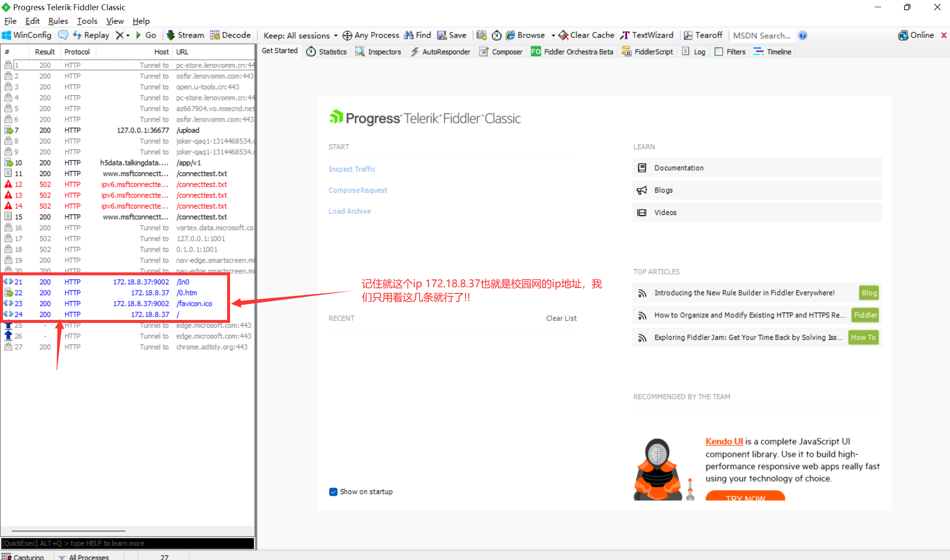Open the FiddlerScript tab
This screenshot has height=560, width=950.
pos(647,51)
